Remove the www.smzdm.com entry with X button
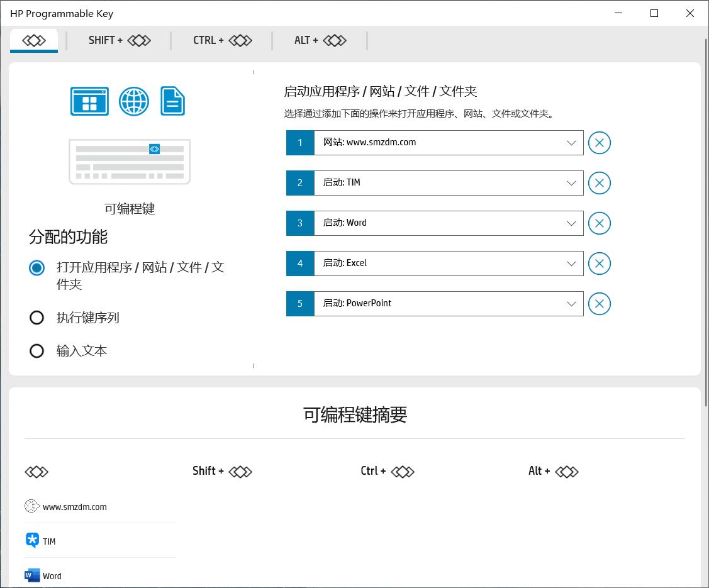 point(599,143)
